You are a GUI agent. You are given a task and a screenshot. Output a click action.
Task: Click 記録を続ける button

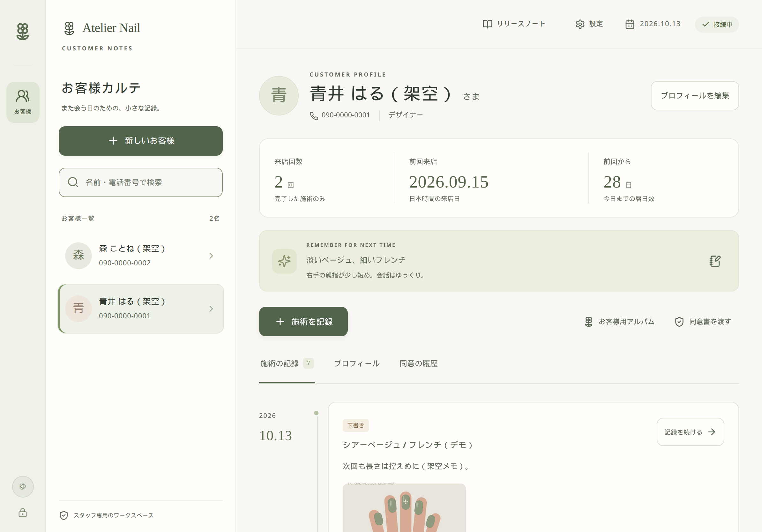point(690,432)
